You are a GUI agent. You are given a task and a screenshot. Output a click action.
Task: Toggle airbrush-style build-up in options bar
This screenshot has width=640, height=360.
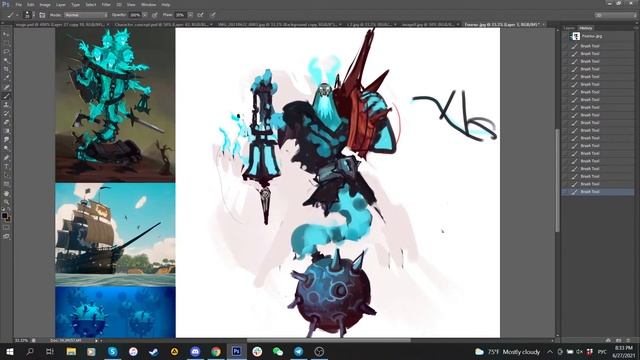(x=200, y=15)
